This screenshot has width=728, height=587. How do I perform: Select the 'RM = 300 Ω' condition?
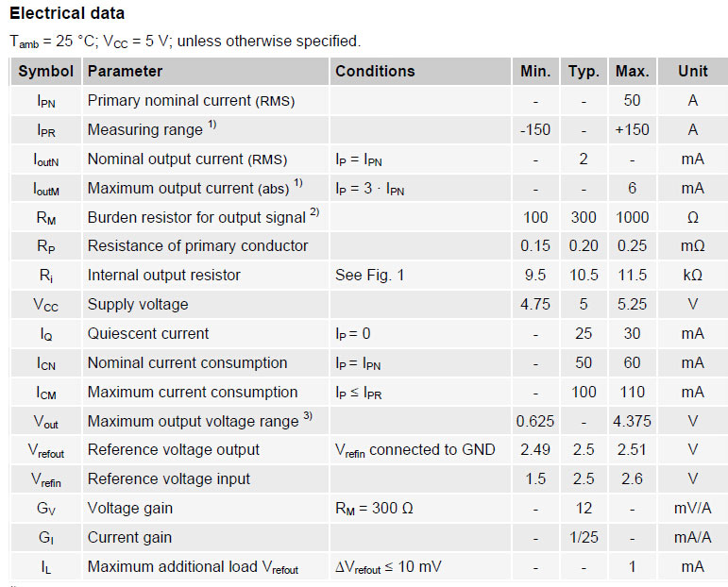(x=374, y=509)
